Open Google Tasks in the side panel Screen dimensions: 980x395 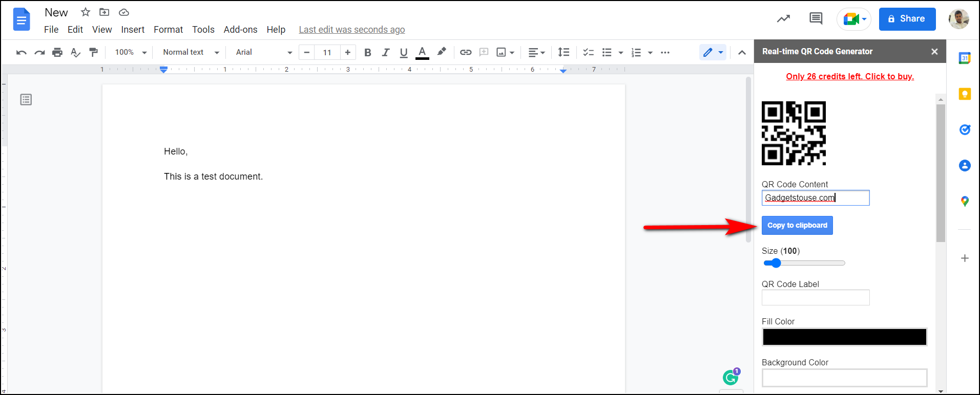[965, 129]
